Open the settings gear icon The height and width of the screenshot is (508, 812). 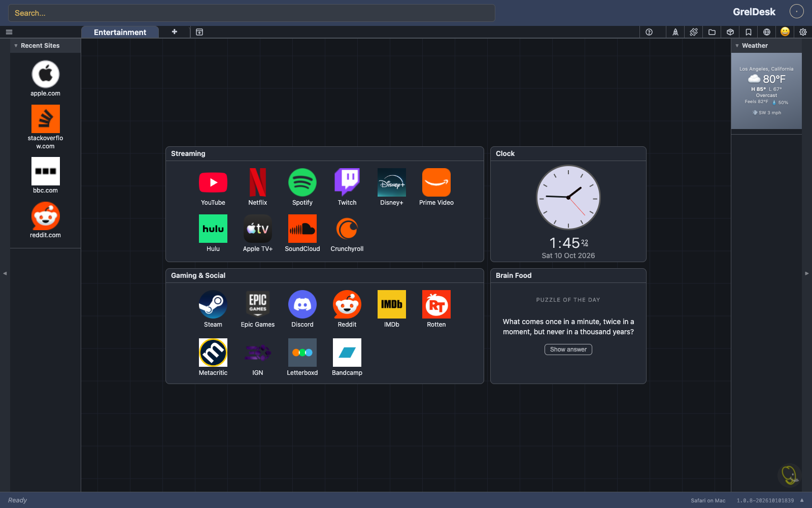803,32
